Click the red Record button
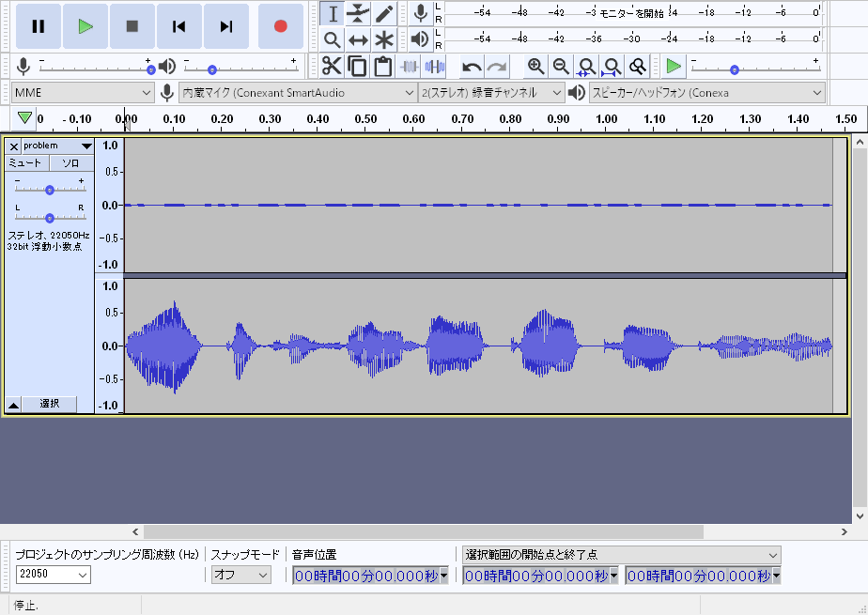Viewport: 868px width, 615px height. click(x=281, y=26)
